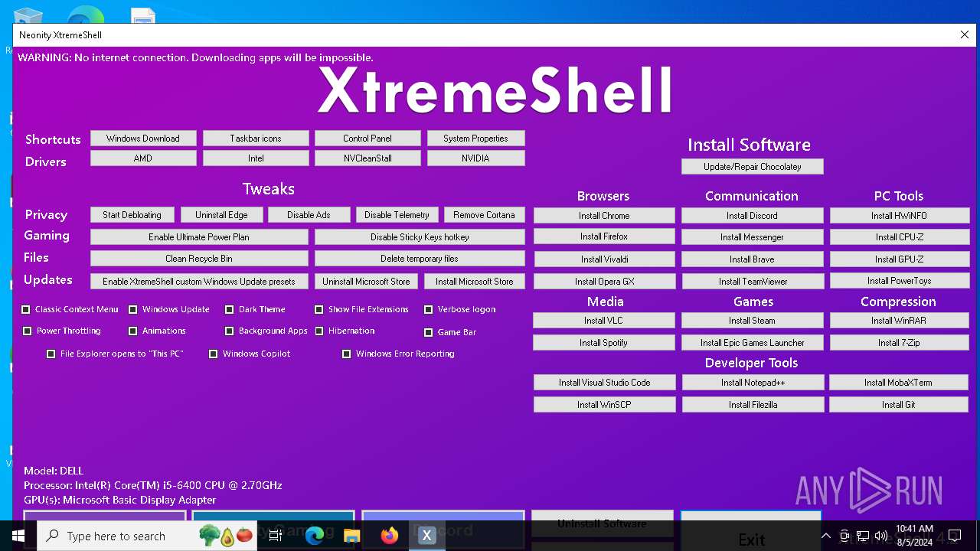Viewport: 980px width, 551px height.
Task: Select XtremeShell taskbar icon
Action: 427,536
